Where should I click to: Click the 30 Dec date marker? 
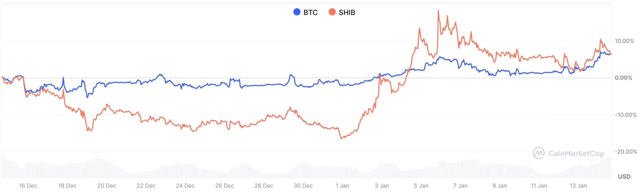[303, 186]
